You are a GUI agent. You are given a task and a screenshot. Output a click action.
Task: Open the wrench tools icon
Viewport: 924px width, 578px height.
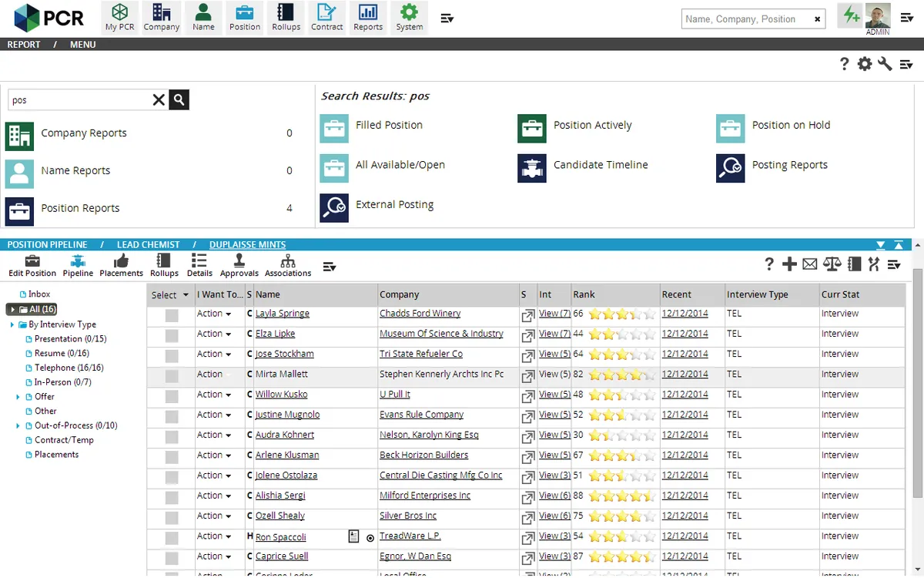tap(885, 64)
